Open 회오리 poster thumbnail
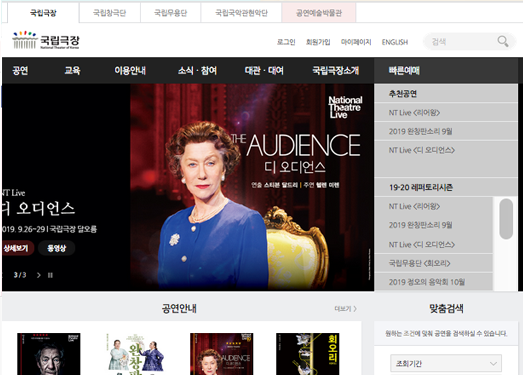The height and width of the screenshot is (375, 523). coord(308,354)
